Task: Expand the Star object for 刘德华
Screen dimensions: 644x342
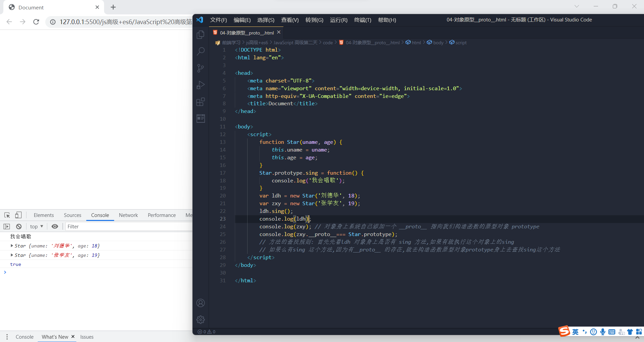Action: (x=12, y=246)
